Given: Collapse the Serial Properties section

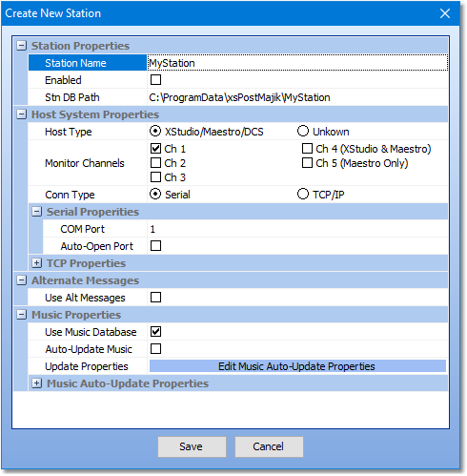Looking at the screenshot, I should [36, 212].
